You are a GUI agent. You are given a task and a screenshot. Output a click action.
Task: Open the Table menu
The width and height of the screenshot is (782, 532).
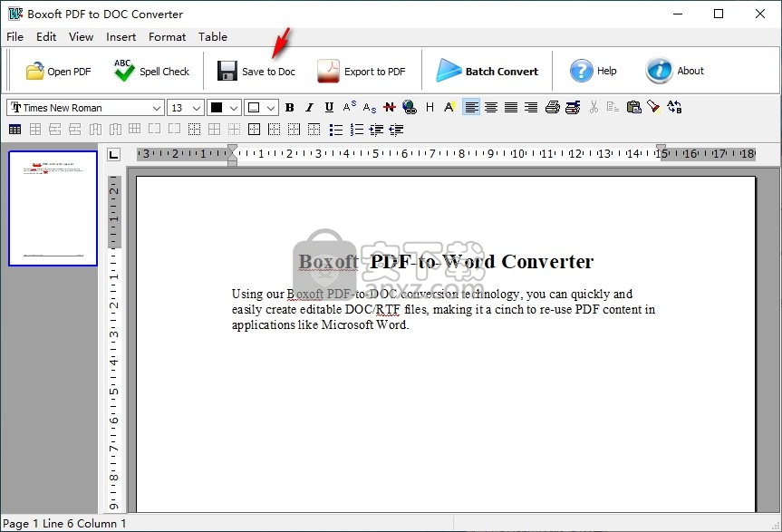click(212, 37)
